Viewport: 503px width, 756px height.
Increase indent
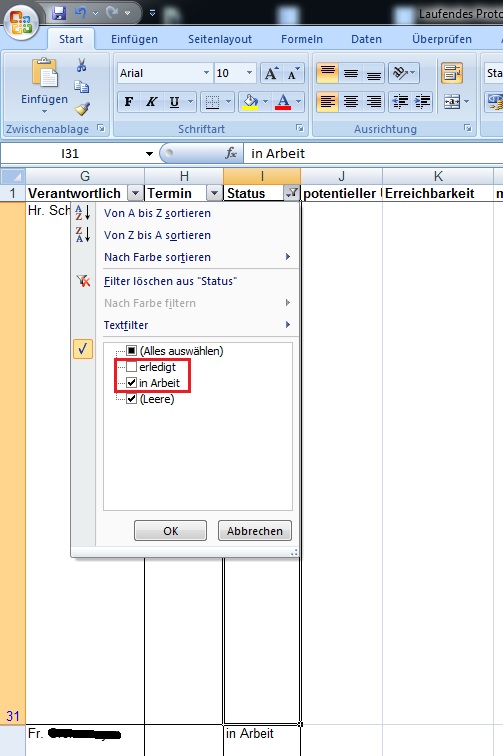pos(423,102)
